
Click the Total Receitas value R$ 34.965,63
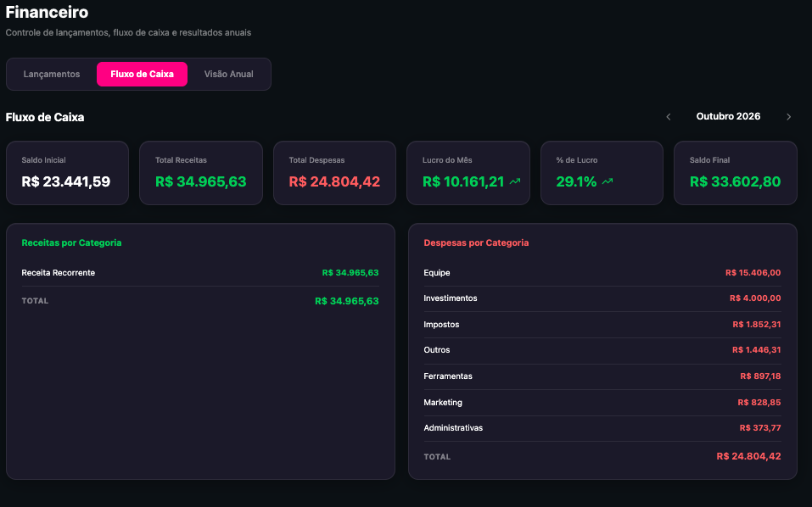[201, 181]
